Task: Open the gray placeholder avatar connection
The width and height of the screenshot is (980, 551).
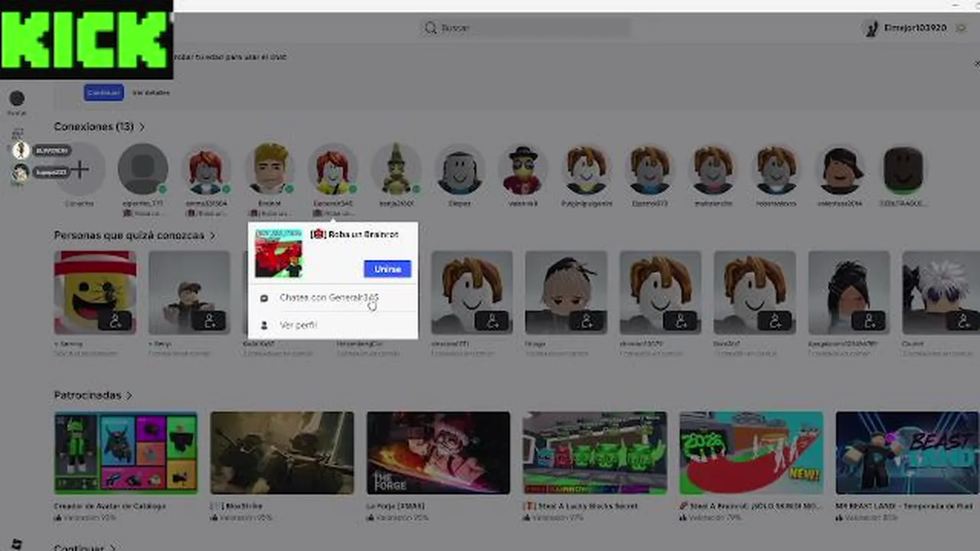Action: tap(142, 169)
